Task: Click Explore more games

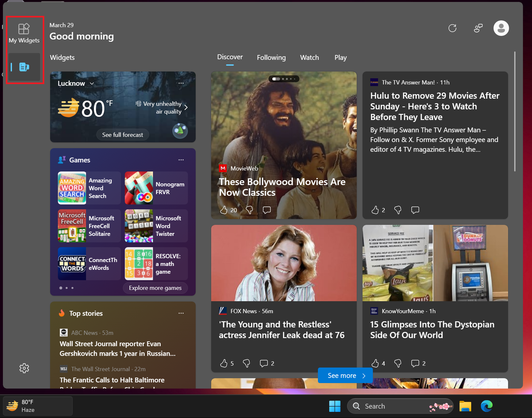Action: point(155,288)
